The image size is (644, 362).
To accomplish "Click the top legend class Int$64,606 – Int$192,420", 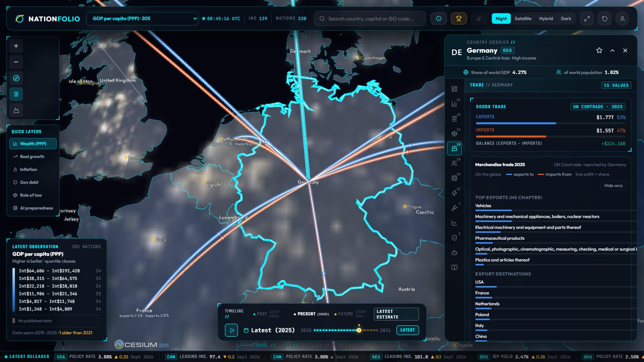I will pyautogui.click(x=60, y=271).
